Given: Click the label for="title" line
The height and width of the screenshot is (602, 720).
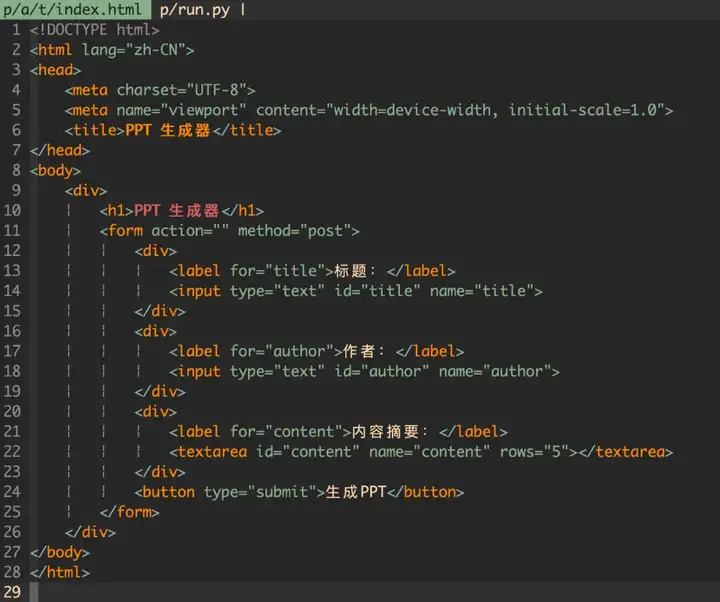Looking at the screenshot, I should tap(312, 271).
